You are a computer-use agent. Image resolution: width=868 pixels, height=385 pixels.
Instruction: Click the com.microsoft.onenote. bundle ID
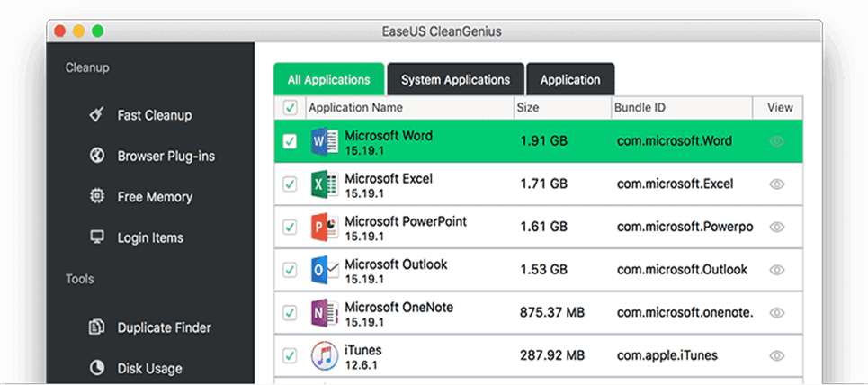pyautogui.click(x=685, y=313)
